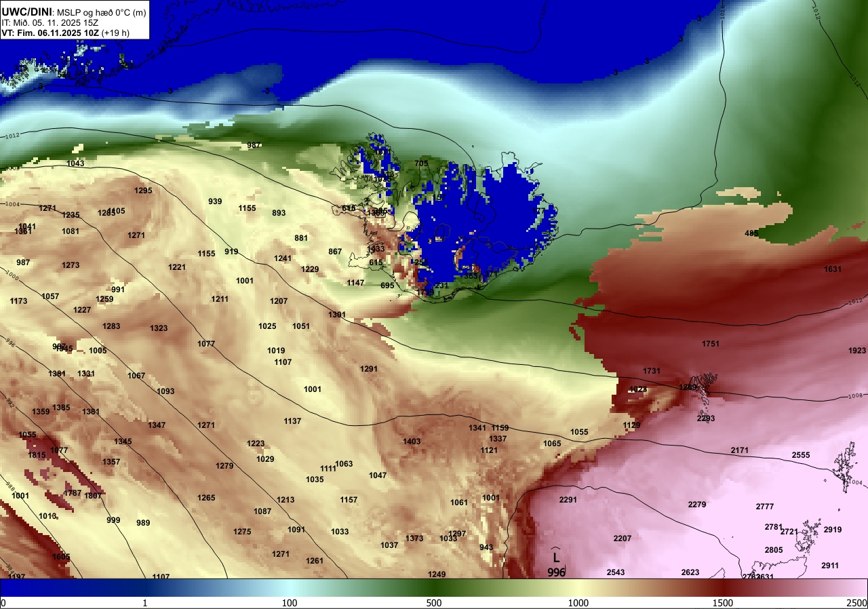Viewport: 868px width, 609px height.
Task: Click the map value 2207
Action: tap(623, 538)
